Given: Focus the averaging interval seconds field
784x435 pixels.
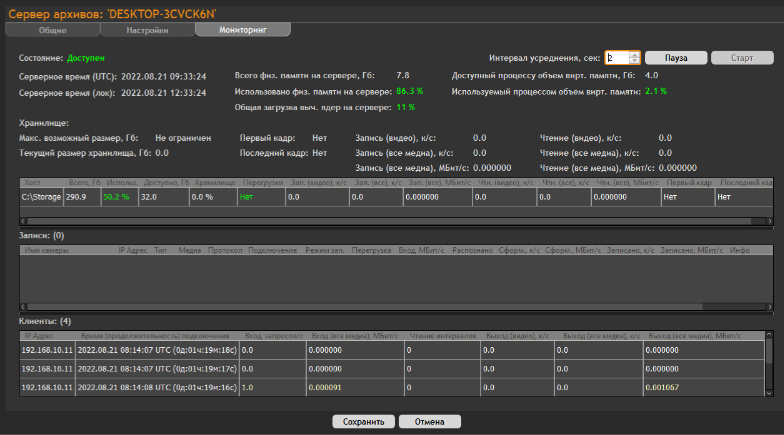Looking at the screenshot, I should [x=615, y=58].
